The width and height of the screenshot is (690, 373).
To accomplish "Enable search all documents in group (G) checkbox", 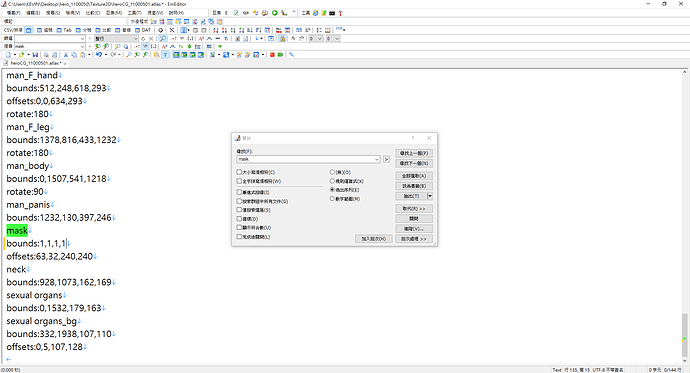I will pos(239,201).
